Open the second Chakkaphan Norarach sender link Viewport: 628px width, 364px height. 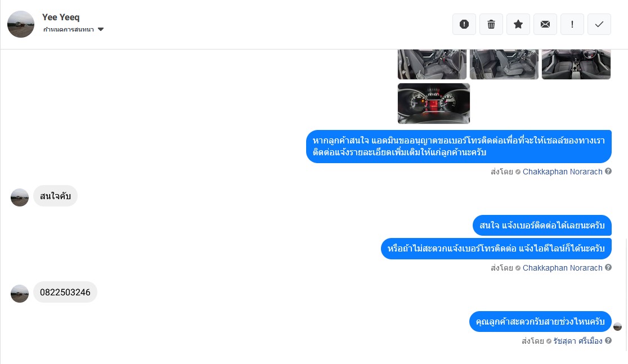[x=562, y=268]
